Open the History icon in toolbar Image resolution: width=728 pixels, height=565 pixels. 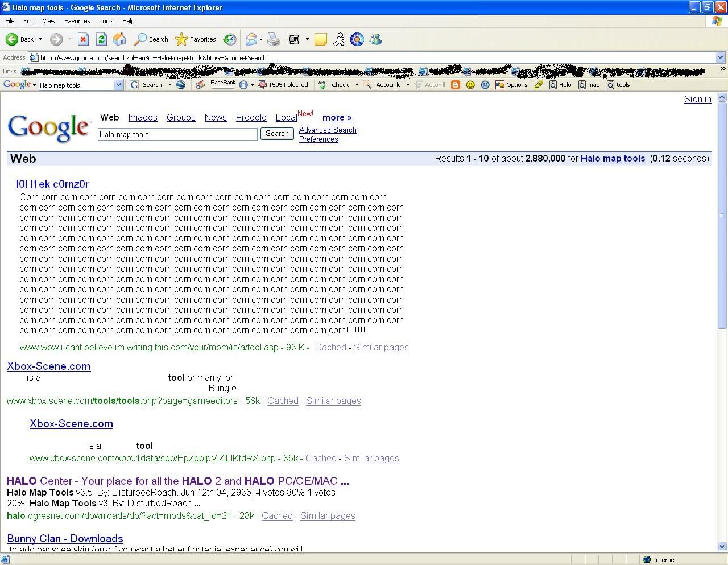tap(230, 39)
